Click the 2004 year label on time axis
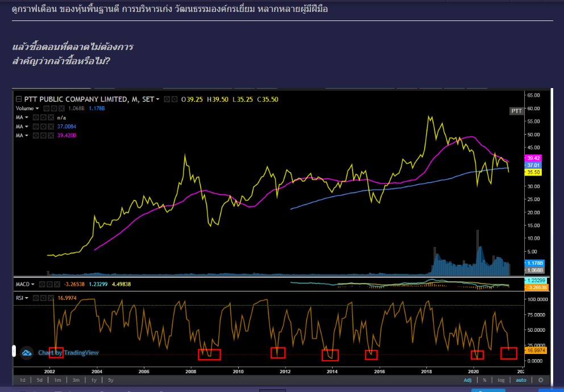 click(x=97, y=370)
